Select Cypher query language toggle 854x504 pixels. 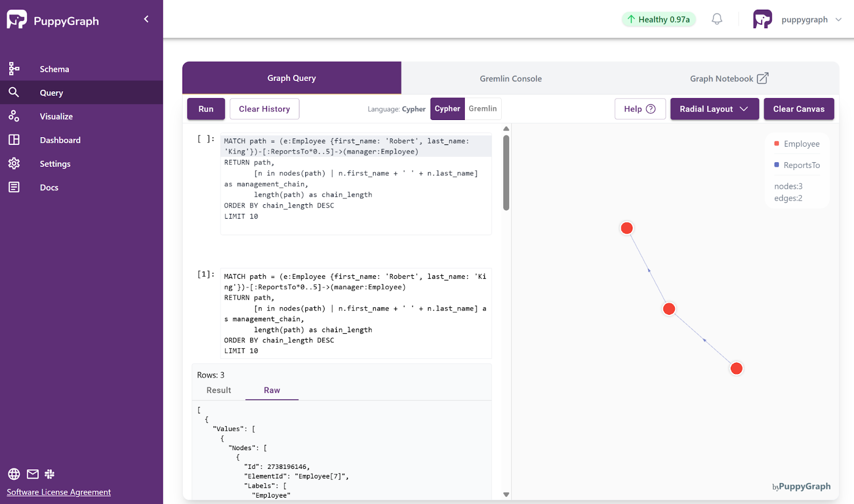447,109
